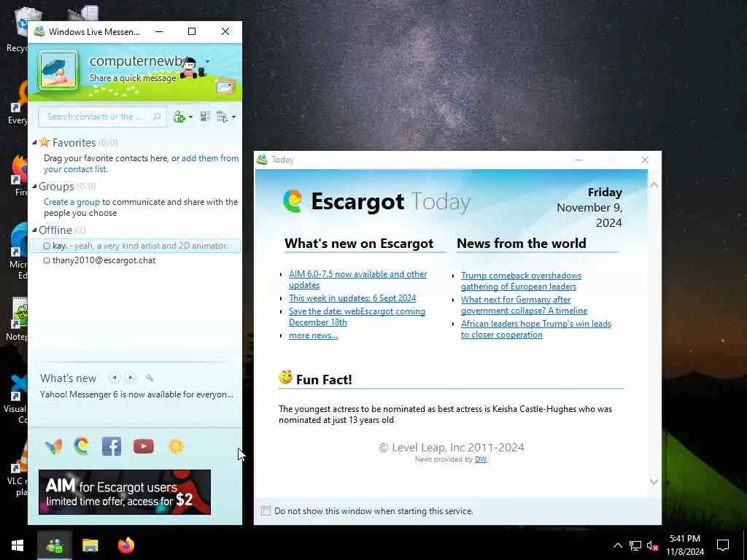Click the DW news provider link
Image resolution: width=747 pixels, height=560 pixels.
point(481,459)
